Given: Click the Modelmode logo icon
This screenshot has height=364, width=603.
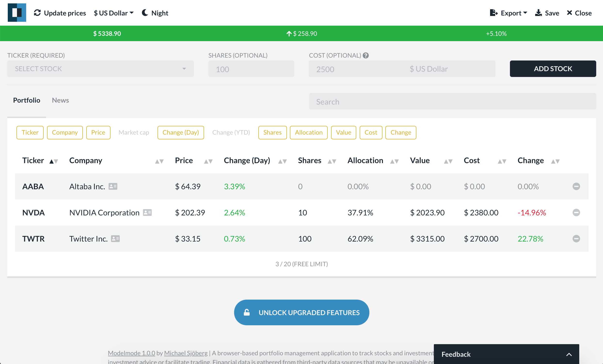Looking at the screenshot, I should [17, 13].
